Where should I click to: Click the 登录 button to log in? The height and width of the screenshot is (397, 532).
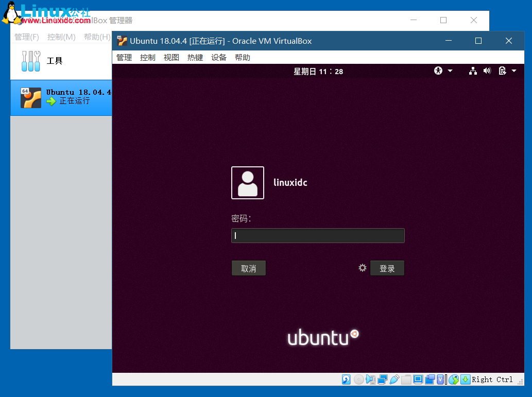387,268
